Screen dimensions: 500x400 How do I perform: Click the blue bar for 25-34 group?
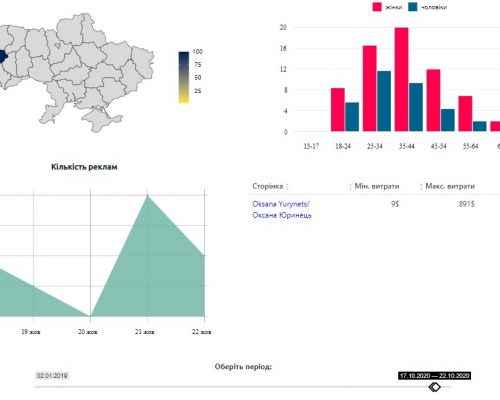[384, 101]
